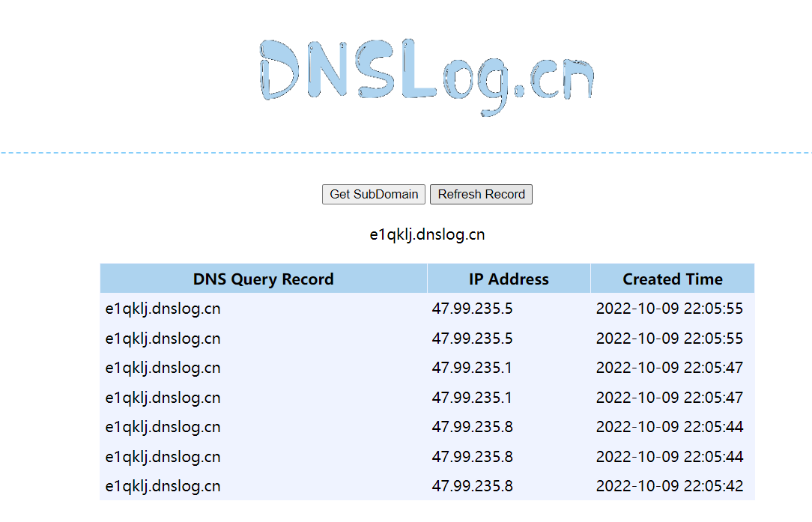Image resolution: width=812 pixels, height=522 pixels.
Task: Select the generated subdomain text above the table
Action: (427, 234)
